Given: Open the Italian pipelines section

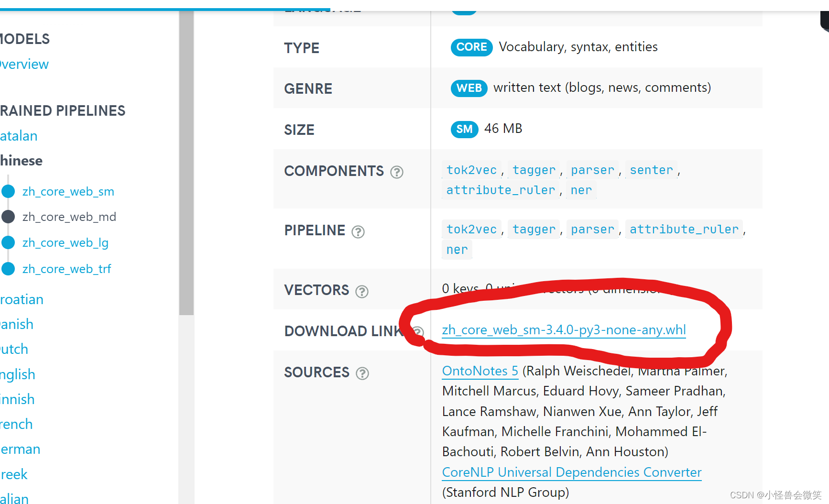Looking at the screenshot, I should [14, 498].
